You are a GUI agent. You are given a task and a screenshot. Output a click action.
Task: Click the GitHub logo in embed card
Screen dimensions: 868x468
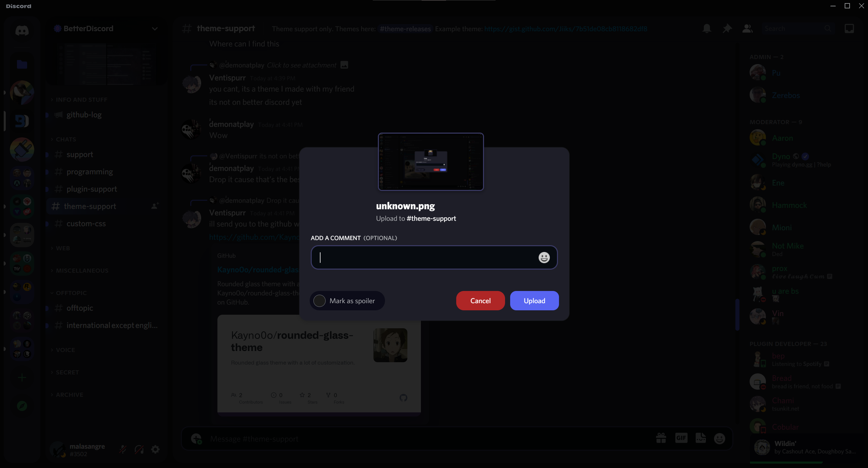[x=403, y=397]
